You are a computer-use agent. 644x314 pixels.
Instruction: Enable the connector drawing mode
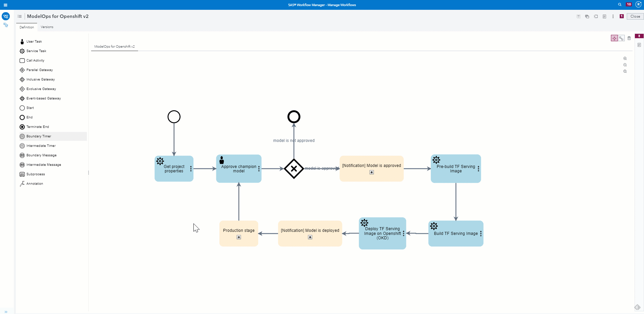pos(621,38)
